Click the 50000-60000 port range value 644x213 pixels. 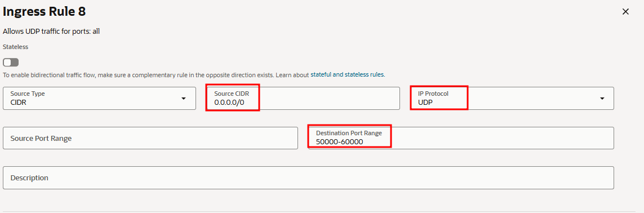[339, 141]
